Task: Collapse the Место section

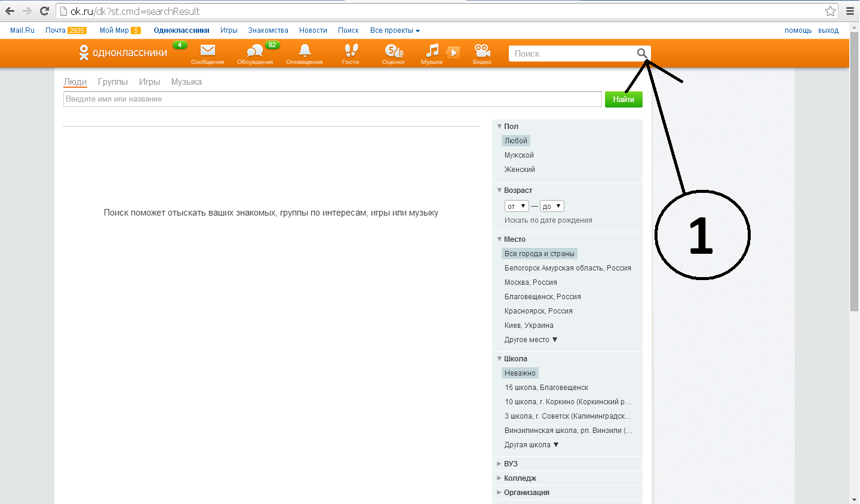Action: pyautogui.click(x=511, y=239)
